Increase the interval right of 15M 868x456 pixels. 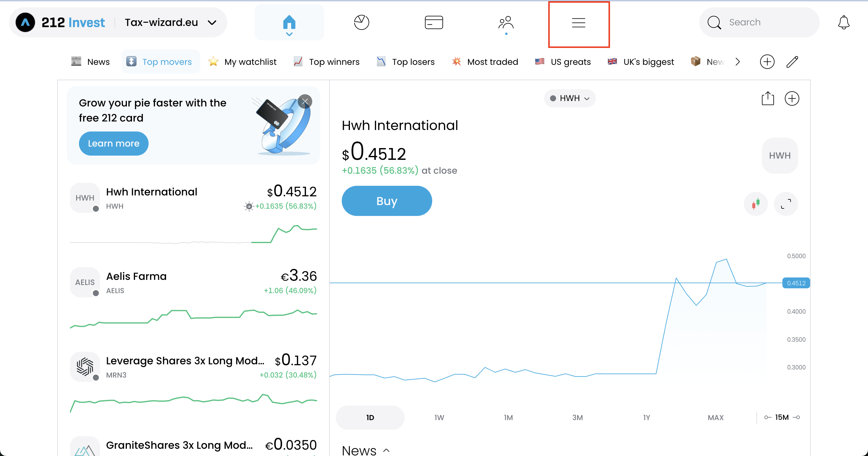click(797, 418)
